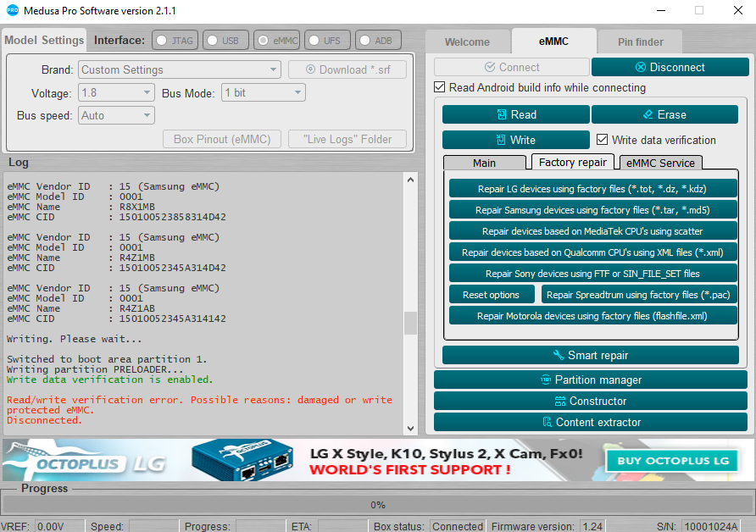Toggle Write data verification checkbox

tap(602, 140)
